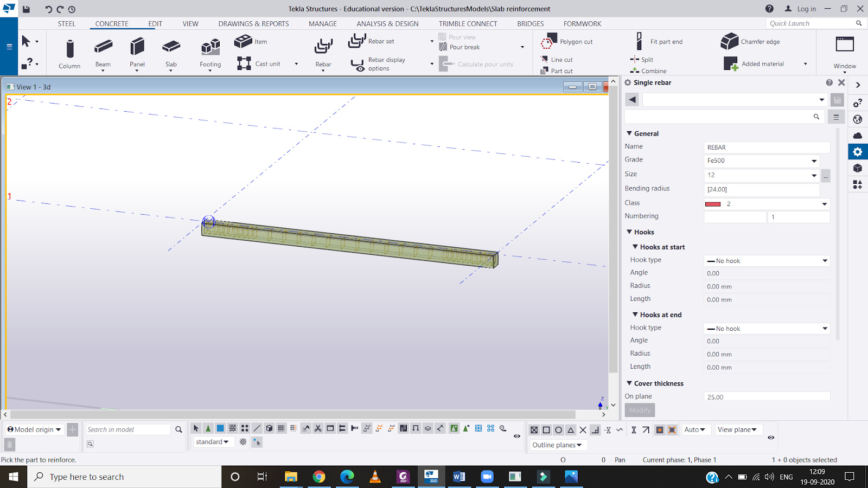This screenshot has height=488, width=868.
Task: Switch to the EDIT ribbon tab
Action: click(x=155, y=24)
